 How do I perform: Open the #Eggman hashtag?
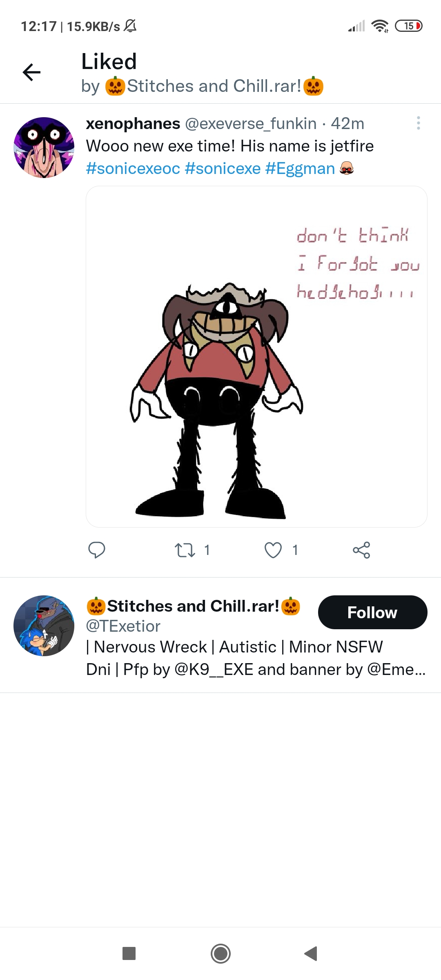300,168
